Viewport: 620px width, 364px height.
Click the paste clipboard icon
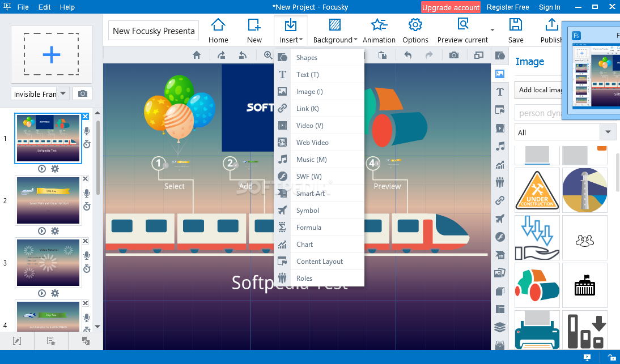[x=383, y=55]
